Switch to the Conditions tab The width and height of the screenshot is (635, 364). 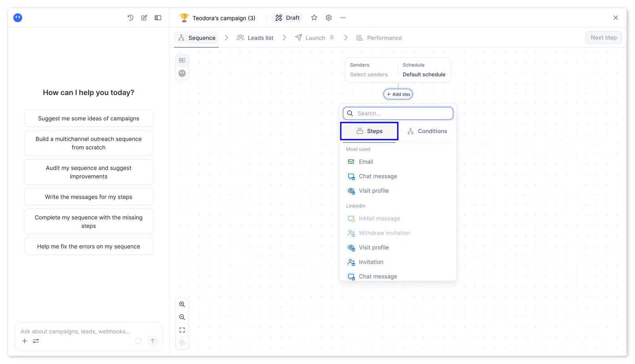(427, 131)
